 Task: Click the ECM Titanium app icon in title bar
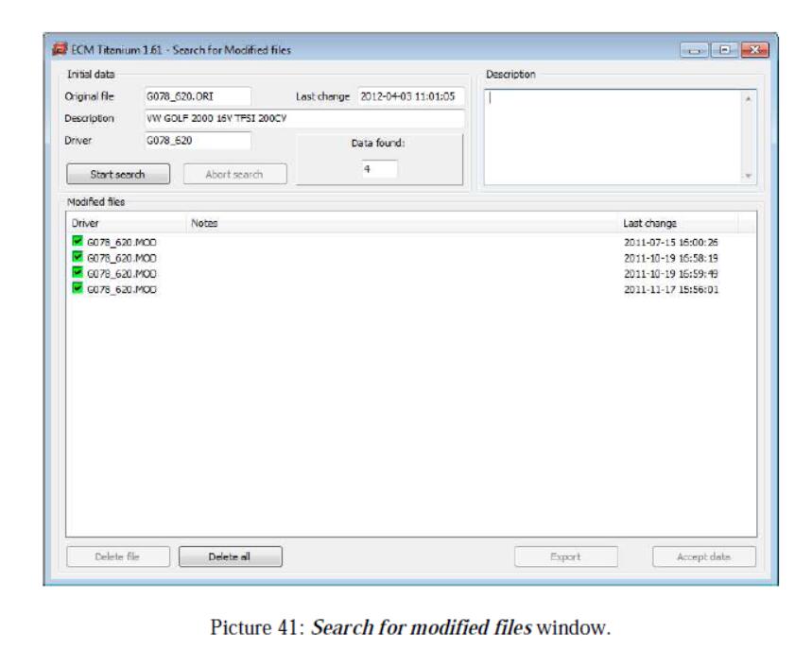tap(60, 49)
